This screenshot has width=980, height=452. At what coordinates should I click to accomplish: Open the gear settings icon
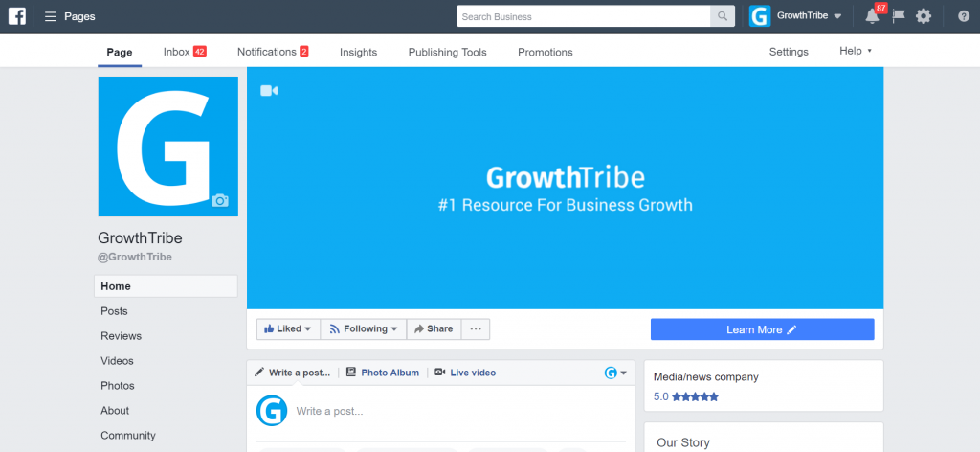click(x=923, y=16)
